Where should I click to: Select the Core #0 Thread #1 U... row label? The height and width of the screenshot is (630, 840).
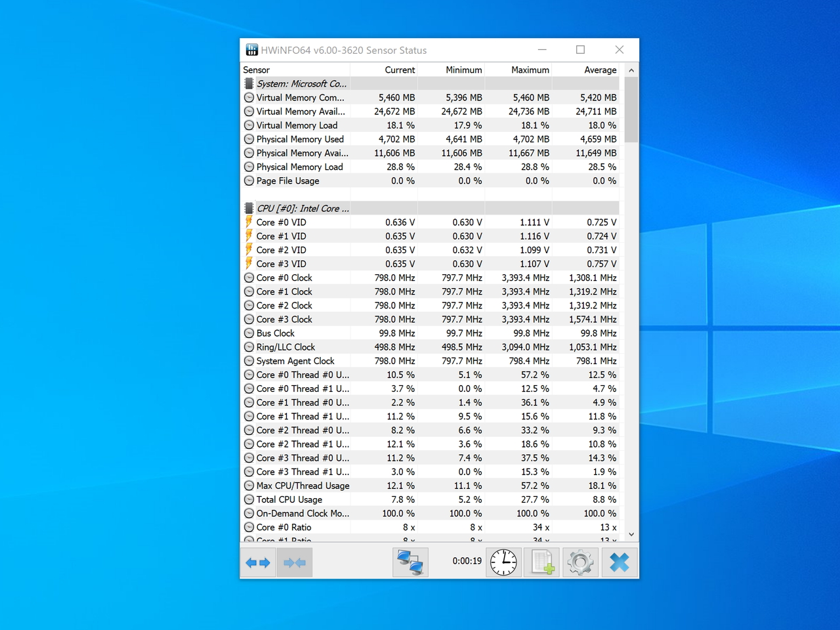click(x=303, y=388)
